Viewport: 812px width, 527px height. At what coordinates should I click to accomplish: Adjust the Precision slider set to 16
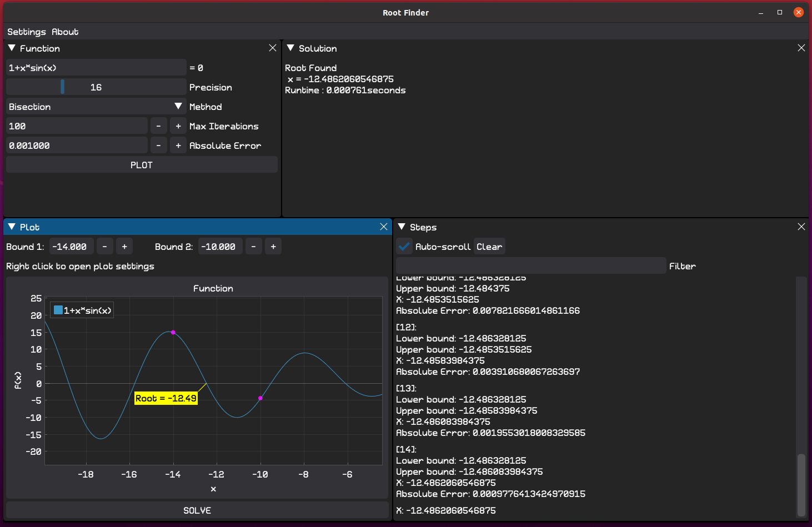pyautogui.click(x=96, y=87)
